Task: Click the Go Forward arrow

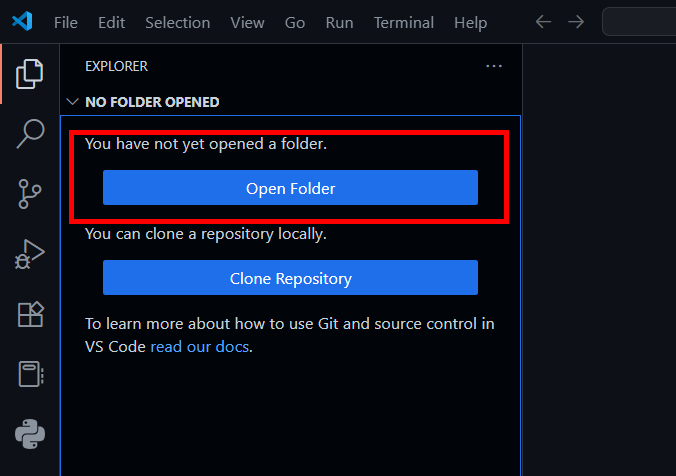Action: [x=576, y=22]
